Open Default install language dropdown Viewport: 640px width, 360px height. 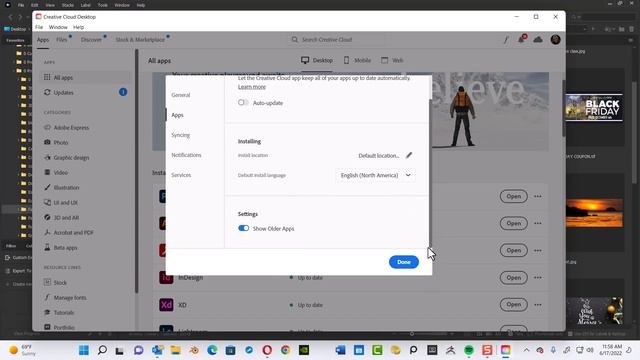click(376, 175)
